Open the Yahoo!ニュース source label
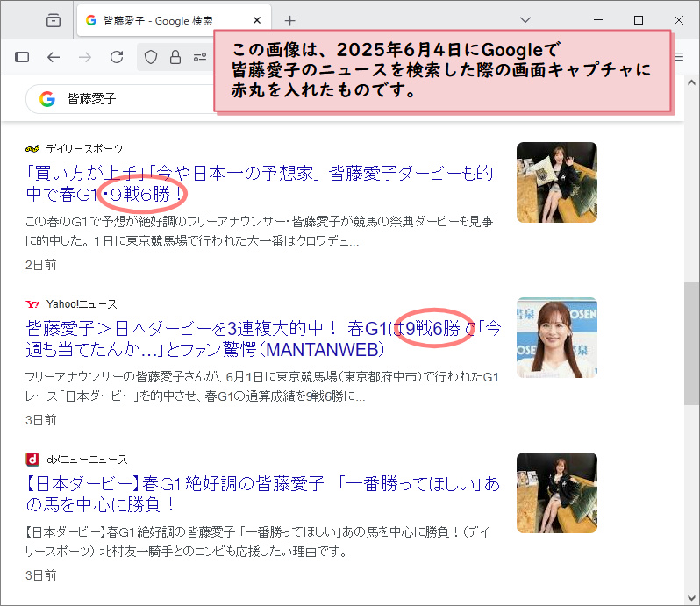 [82, 304]
